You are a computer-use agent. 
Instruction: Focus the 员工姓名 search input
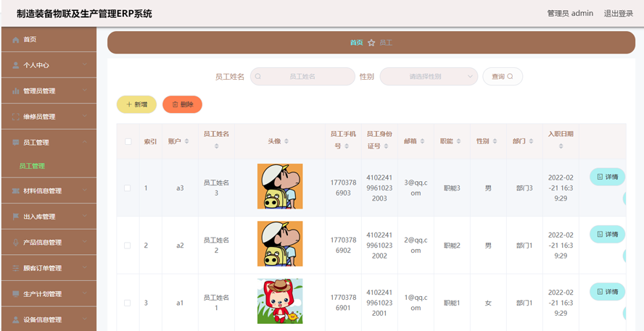pyautogui.click(x=302, y=76)
